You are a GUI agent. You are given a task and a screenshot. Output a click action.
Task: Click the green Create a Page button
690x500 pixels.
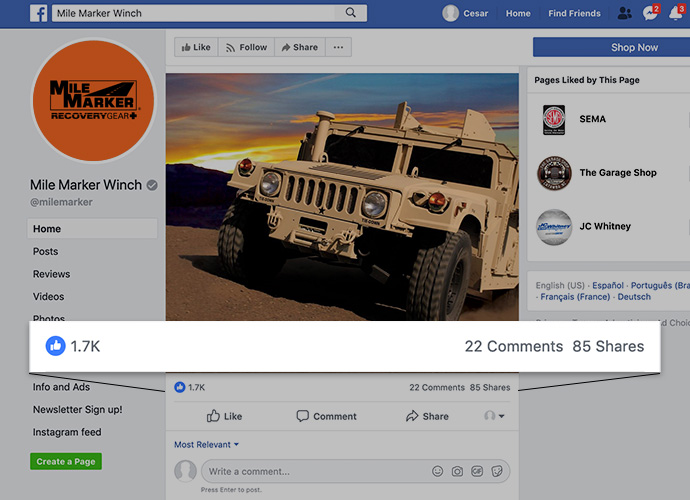(66, 462)
